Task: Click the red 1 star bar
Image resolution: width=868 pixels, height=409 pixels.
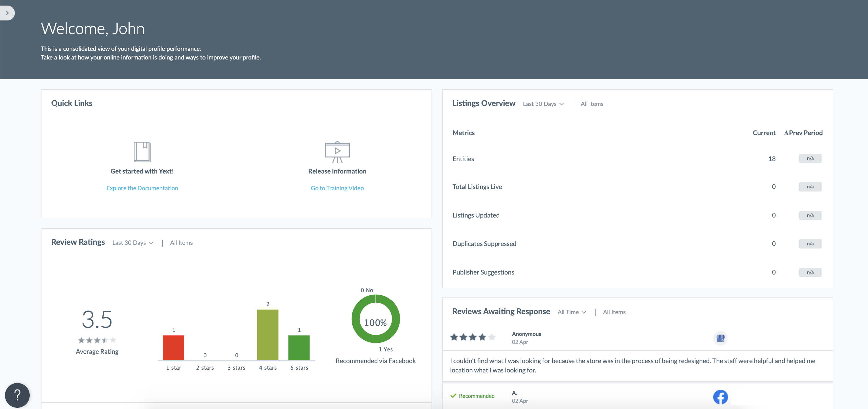Action: coord(173,347)
